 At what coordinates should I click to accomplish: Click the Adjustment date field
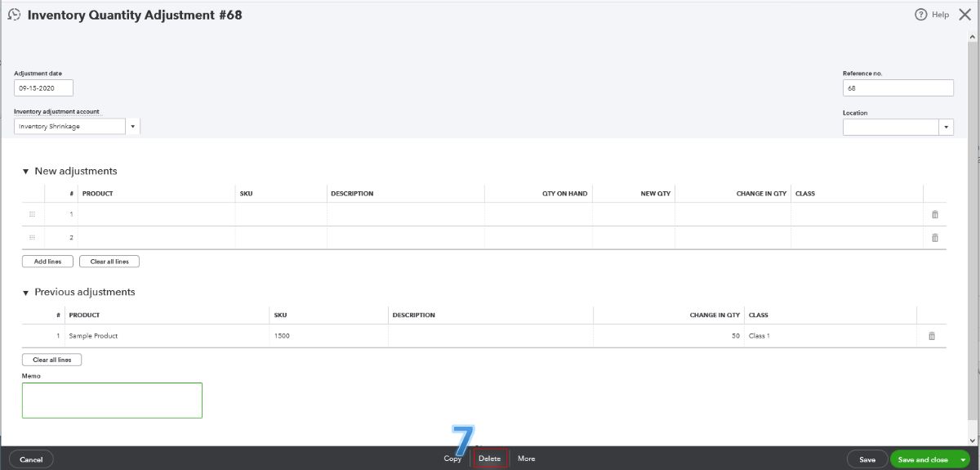pyautogui.click(x=43, y=88)
